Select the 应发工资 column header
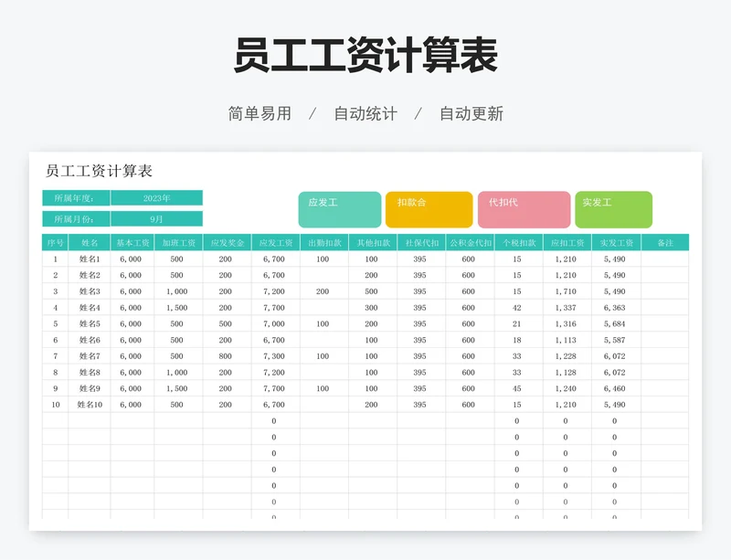The width and height of the screenshot is (731, 560). pyautogui.click(x=276, y=242)
